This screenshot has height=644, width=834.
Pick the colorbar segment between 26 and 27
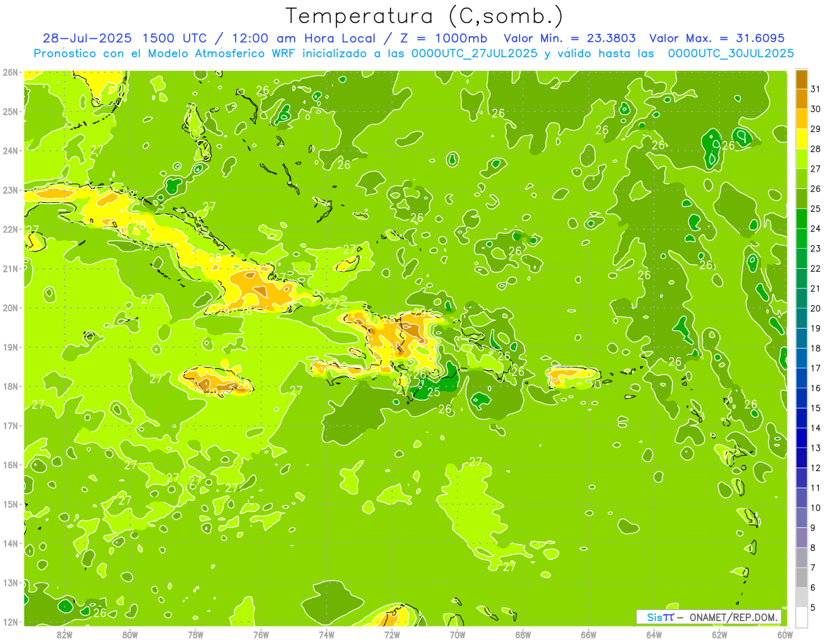[801, 179]
